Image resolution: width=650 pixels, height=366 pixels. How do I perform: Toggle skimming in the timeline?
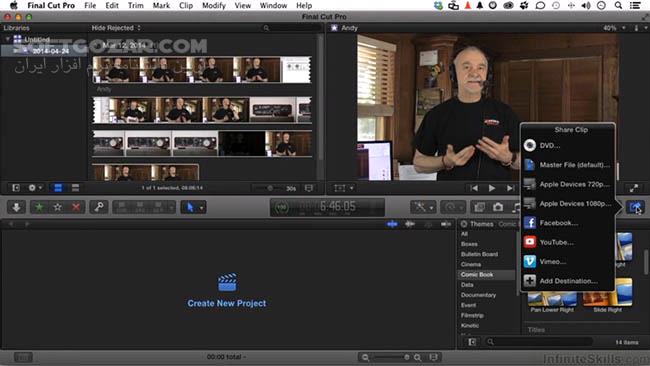pos(392,224)
